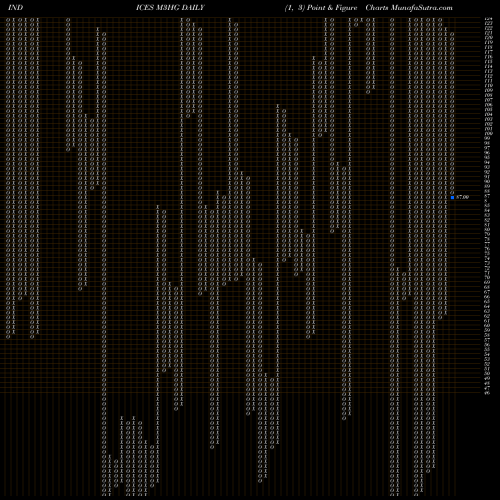Click topmost O of the rightmost column
This screenshot has width=500, height=500.
(452, 34)
